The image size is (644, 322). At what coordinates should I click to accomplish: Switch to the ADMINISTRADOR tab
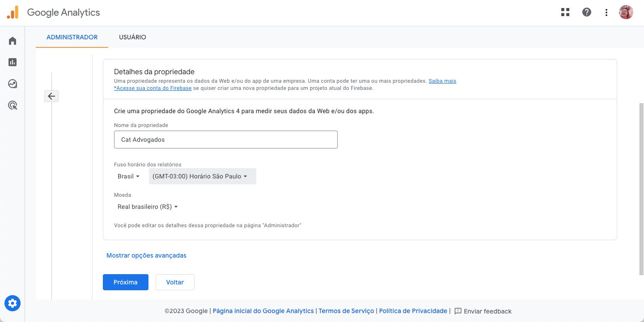[72, 37]
